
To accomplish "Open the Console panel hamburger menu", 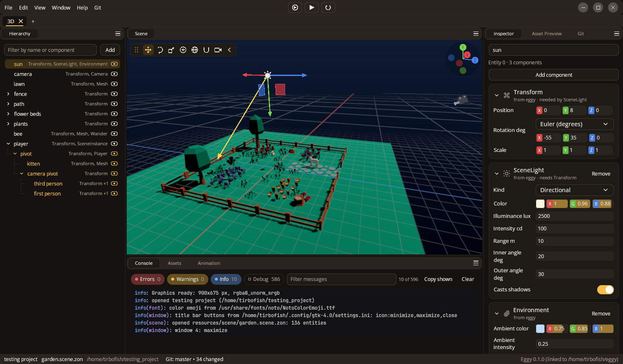I will click(x=476, y=263).
